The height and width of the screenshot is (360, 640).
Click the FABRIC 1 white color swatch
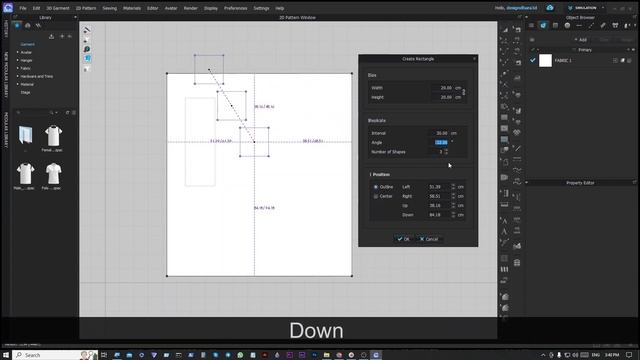545,60
